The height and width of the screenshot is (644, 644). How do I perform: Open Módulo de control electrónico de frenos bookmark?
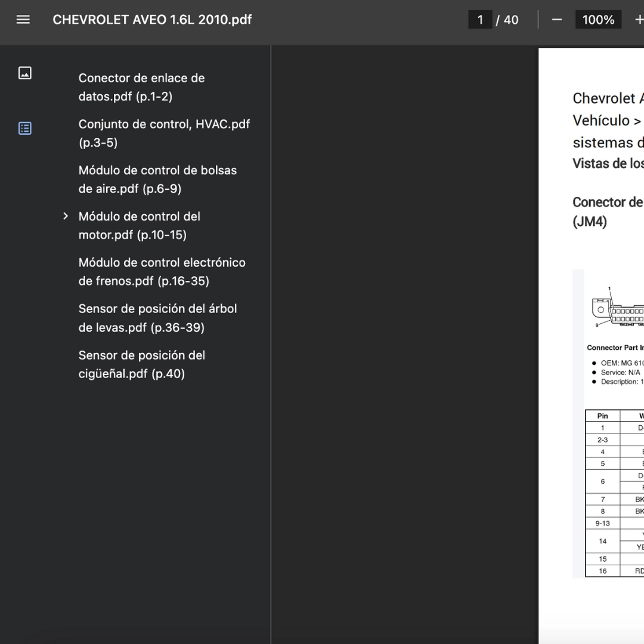pos(162,272)
